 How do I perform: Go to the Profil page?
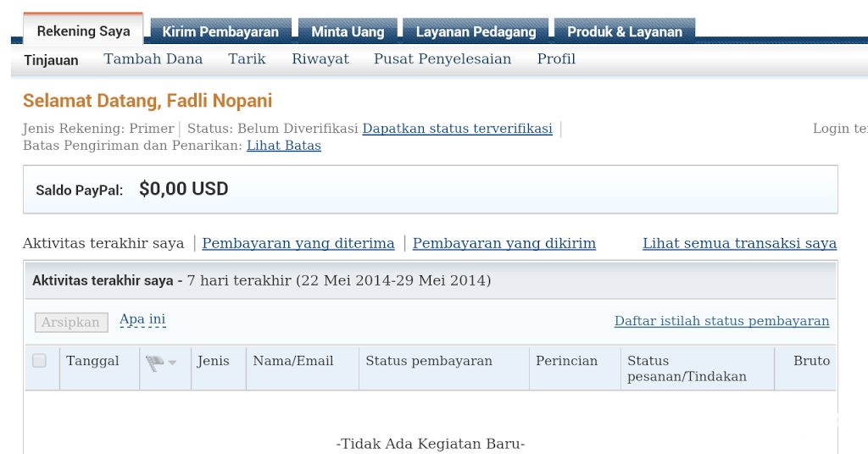tap(556, 59)
